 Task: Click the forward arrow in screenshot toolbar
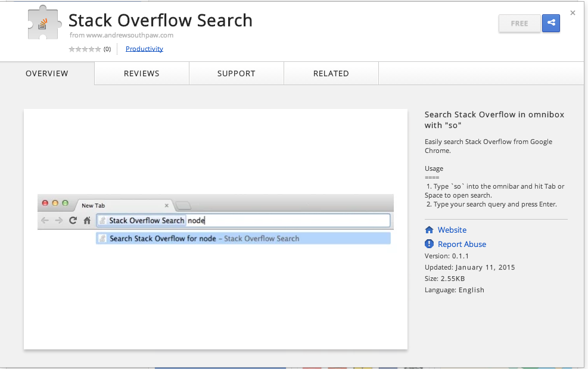click(58, 220)
